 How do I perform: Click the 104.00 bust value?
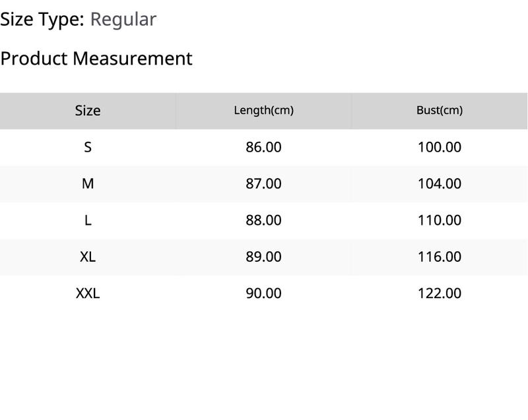coord(440,184)
